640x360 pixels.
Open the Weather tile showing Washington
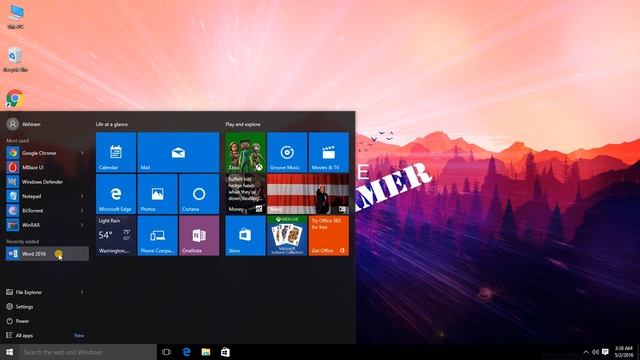[x=116, y=236]
